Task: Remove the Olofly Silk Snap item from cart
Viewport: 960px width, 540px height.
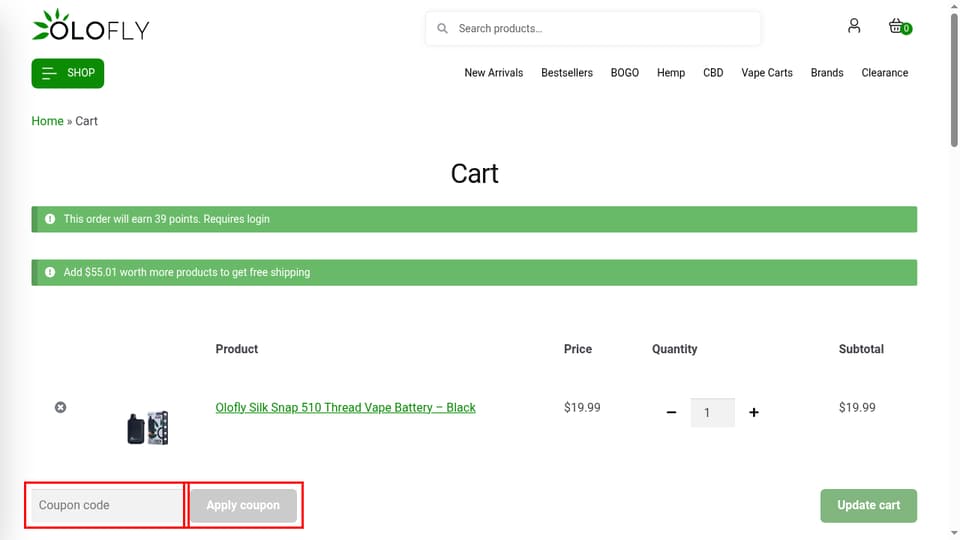Action: tap(60, 407)
